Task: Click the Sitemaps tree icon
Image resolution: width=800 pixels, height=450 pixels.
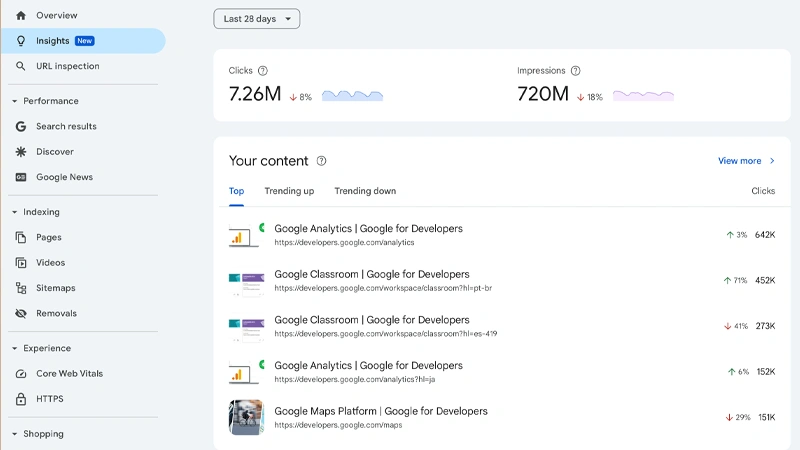Action: (20, 288)
